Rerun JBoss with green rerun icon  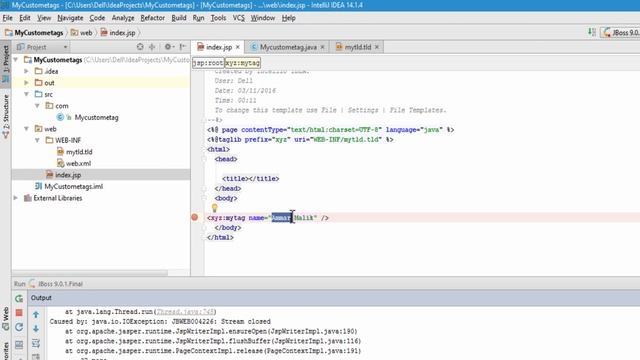[19, 298]
